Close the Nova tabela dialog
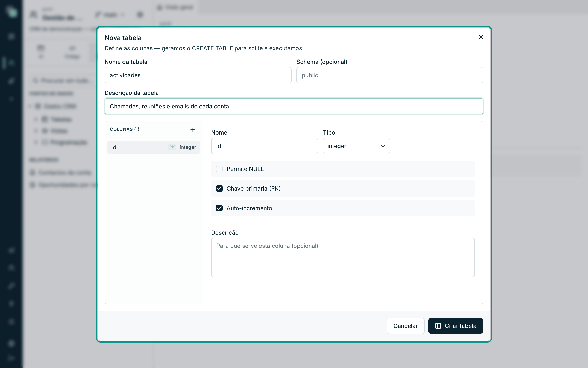Image resolution: width=588 pixels, height=368 pixels. 481,37
